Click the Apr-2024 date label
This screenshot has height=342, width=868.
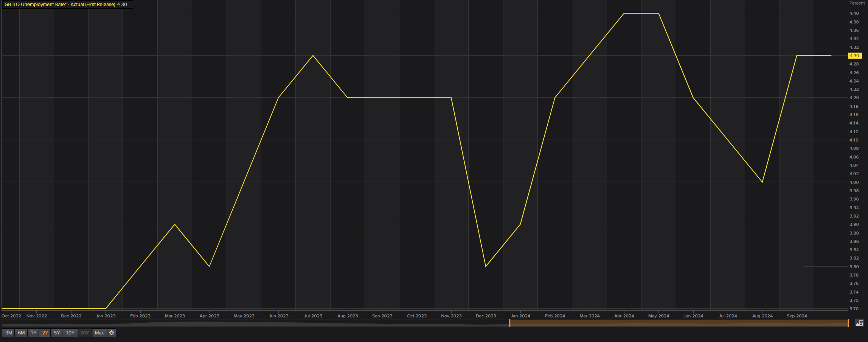[624, 316]
